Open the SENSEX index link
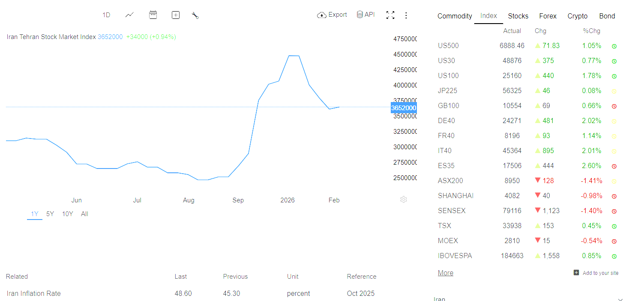The height and width of the screenshot is (301, 644). pyautogui.click(x=452, y=211)
